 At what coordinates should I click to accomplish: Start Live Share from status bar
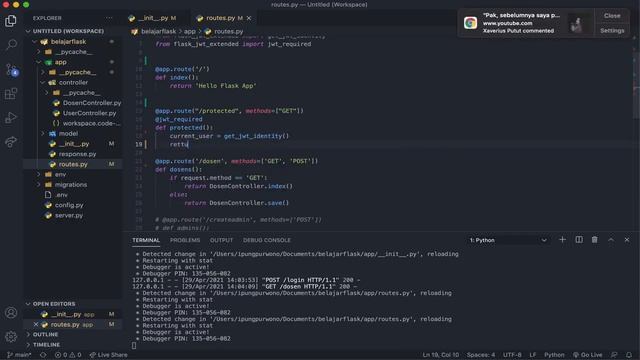coord(109,355)
